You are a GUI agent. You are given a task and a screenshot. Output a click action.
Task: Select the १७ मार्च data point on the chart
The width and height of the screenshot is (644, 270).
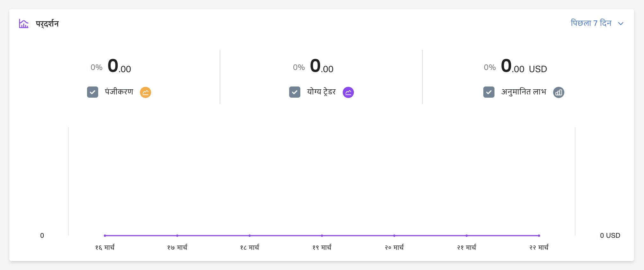coord(177,236)
